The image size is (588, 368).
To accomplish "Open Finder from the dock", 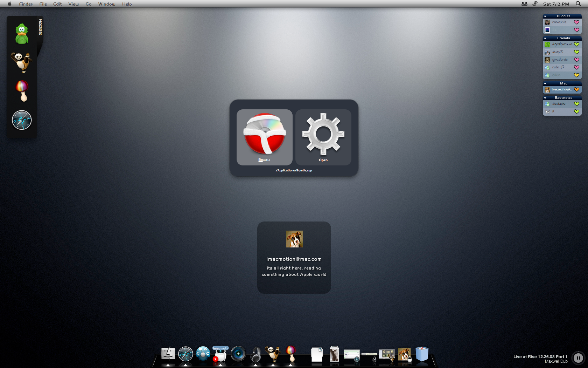I will tap(168, 354).
